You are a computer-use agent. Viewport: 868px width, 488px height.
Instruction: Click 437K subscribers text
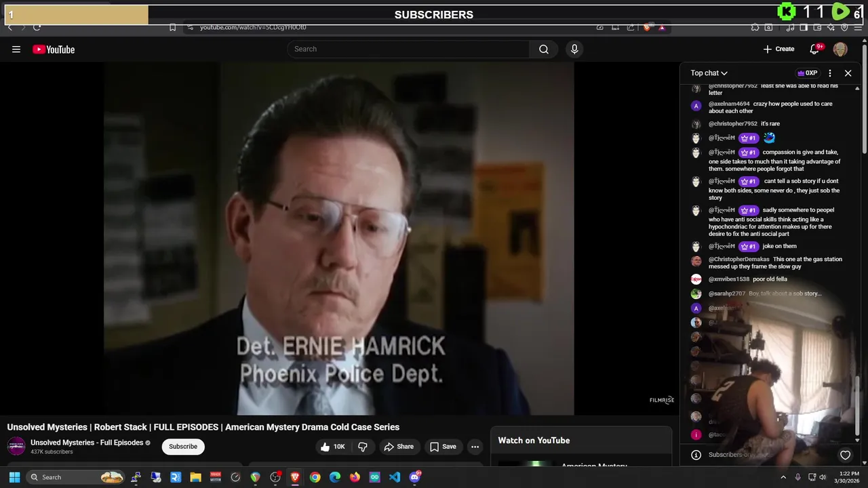[52, 452]
